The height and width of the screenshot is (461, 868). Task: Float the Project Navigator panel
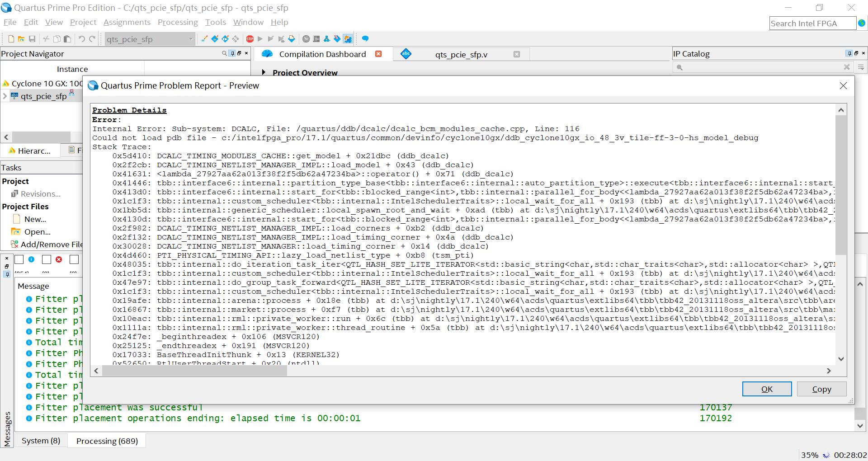click(x=239, y=53)
